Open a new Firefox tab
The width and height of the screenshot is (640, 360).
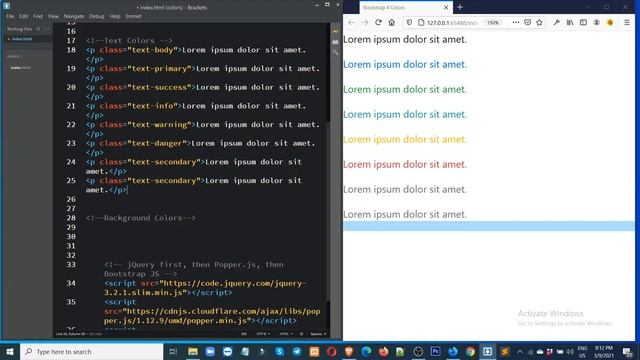point(460,7)
